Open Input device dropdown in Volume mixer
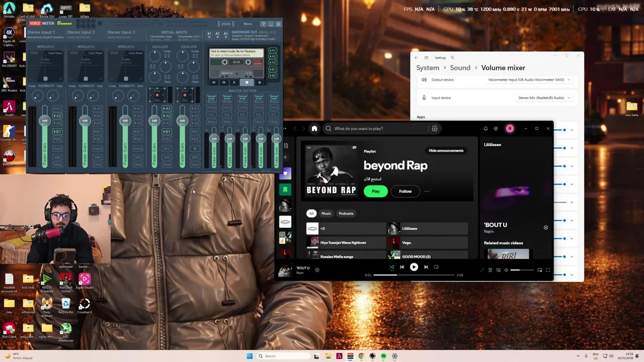Image resolution: width=644 pixels, height=362 pixels. (544, 98)
